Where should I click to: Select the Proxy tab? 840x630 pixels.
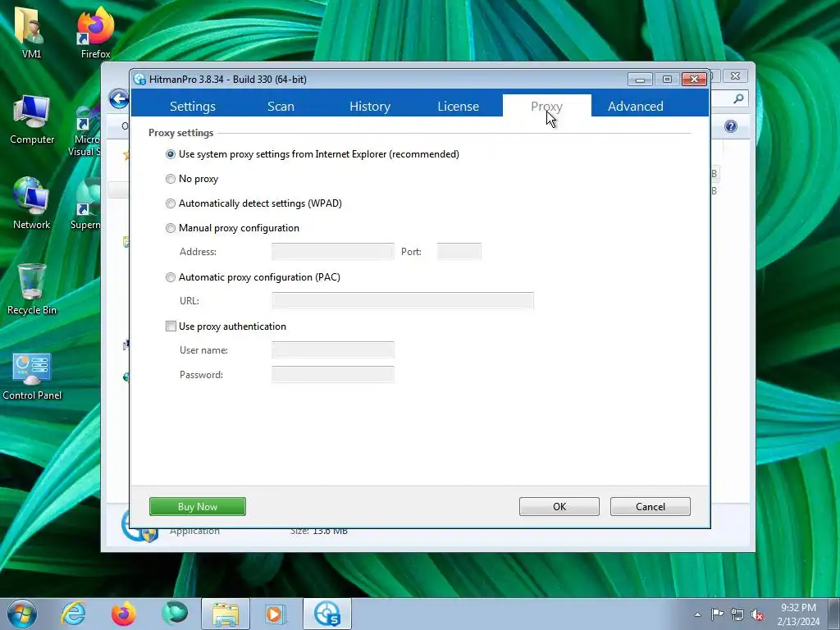coord(546,106)
